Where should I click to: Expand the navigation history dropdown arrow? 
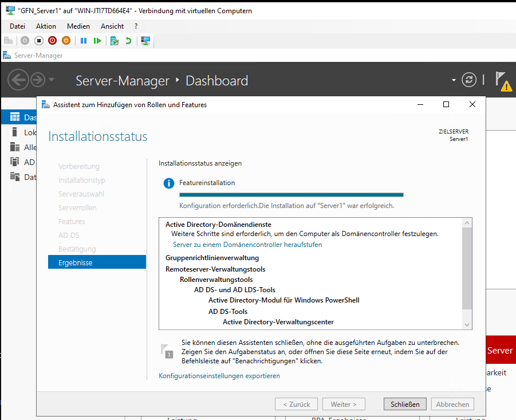pos(52,80)
